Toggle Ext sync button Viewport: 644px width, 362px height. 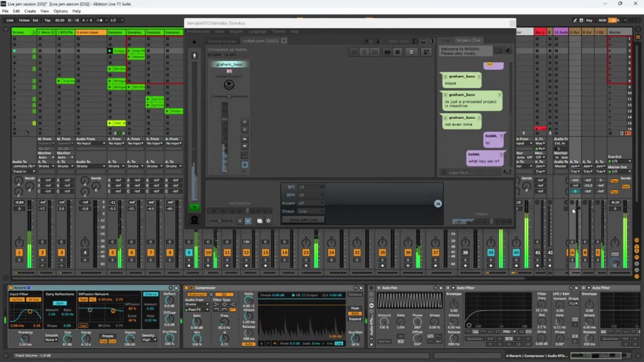(36, 20)
